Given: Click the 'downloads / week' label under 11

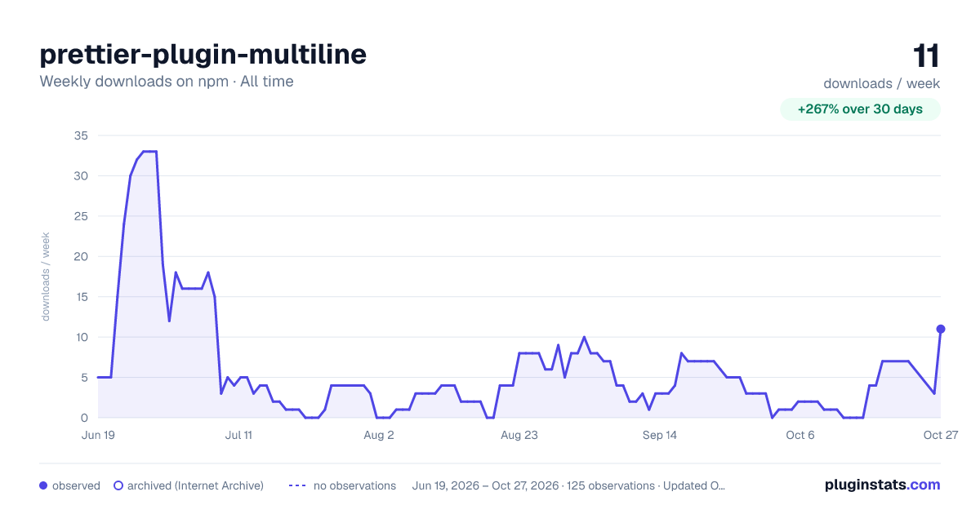Looking at the screenshot, I should pos(882,83).
